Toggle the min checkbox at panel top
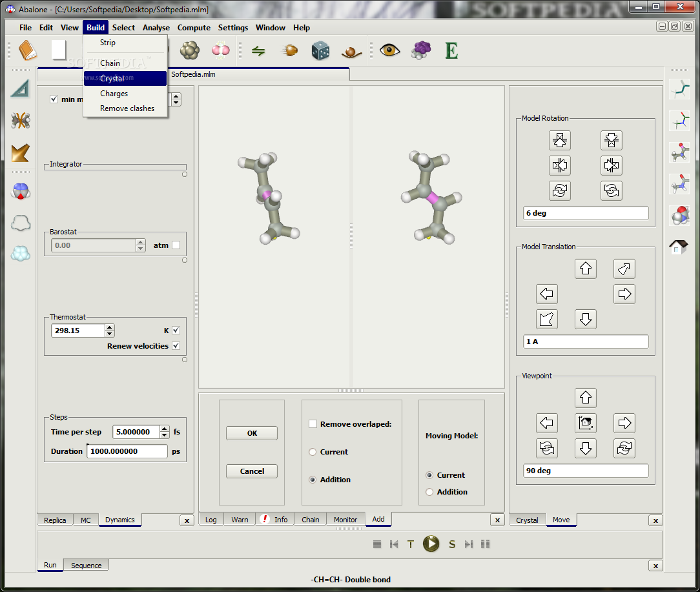 point(54,99)
